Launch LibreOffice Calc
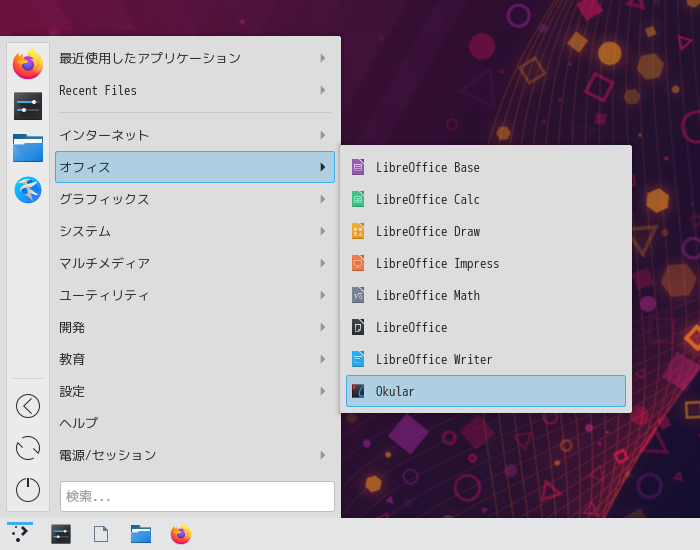 click(486, 199)
